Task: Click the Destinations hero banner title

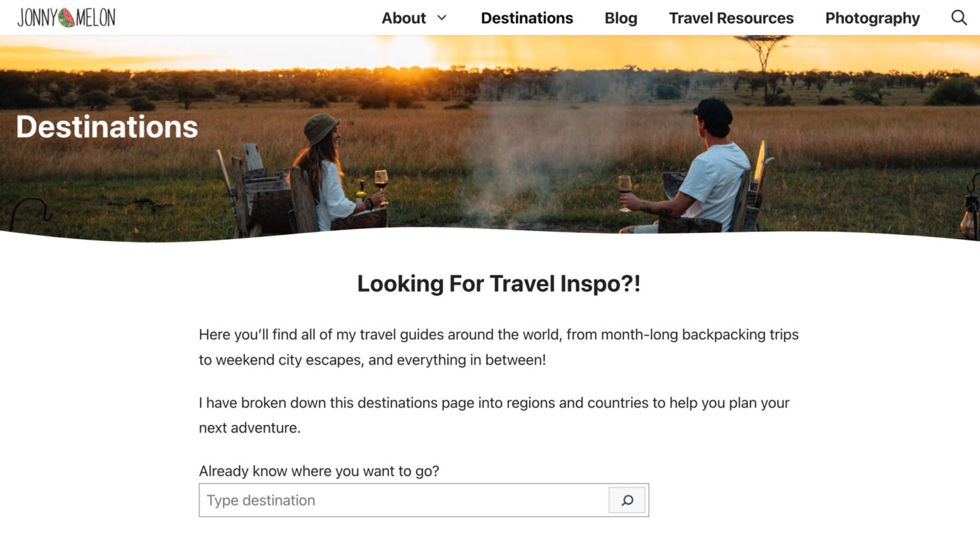Action: [x=107, y=127]
